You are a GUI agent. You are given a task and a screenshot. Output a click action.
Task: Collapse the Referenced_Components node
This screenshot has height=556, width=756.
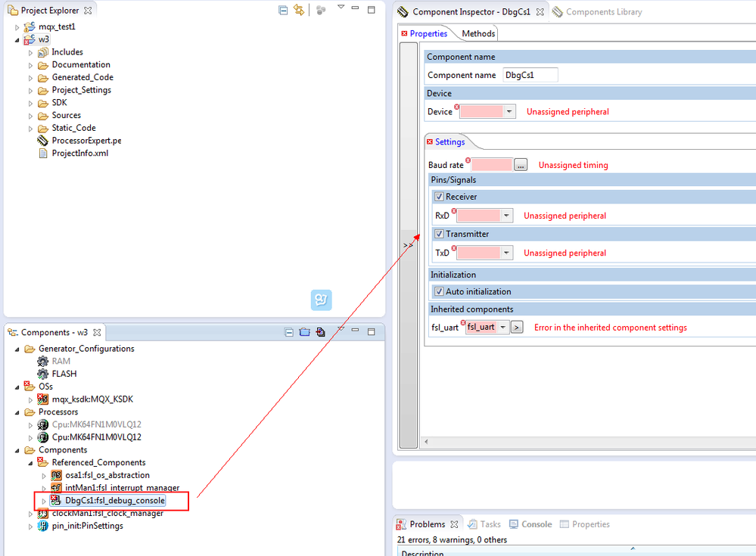[x=30, y=463]
